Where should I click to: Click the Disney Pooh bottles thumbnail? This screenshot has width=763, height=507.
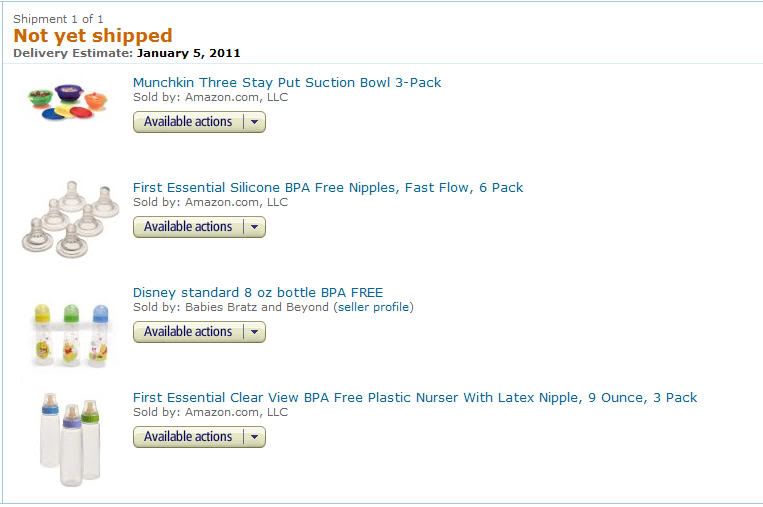click(71, 335)
